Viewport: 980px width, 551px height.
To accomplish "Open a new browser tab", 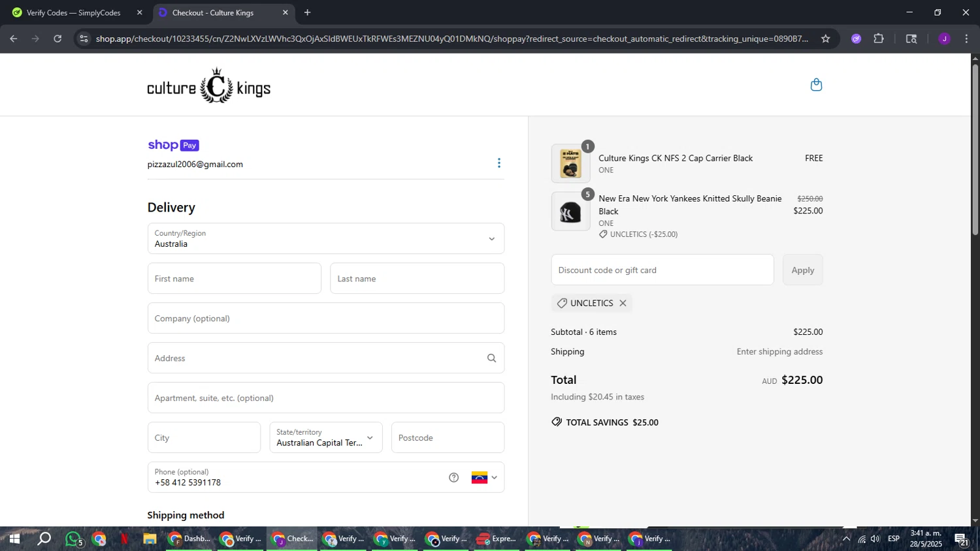I will 307,12.
